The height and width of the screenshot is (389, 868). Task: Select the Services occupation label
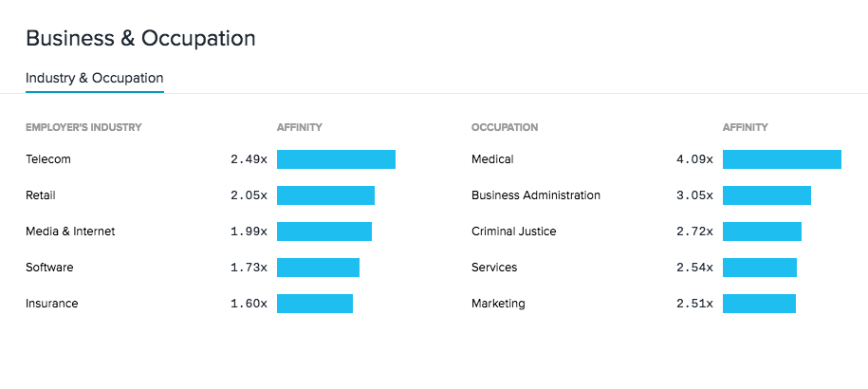pos(494,268)
